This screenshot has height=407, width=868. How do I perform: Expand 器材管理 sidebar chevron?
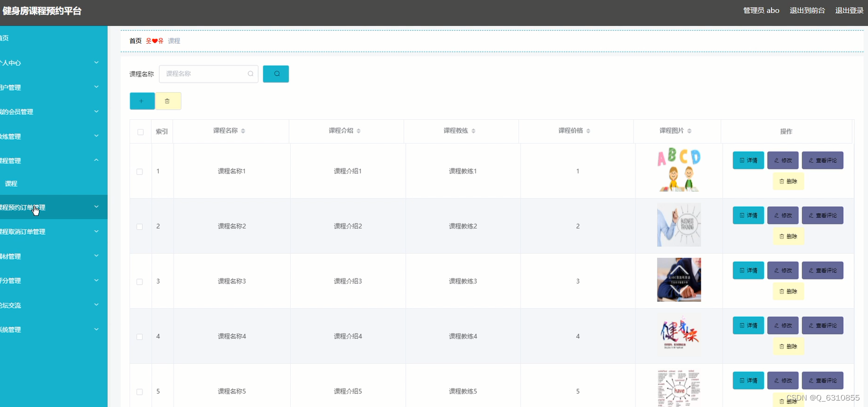tap(97, 256)
